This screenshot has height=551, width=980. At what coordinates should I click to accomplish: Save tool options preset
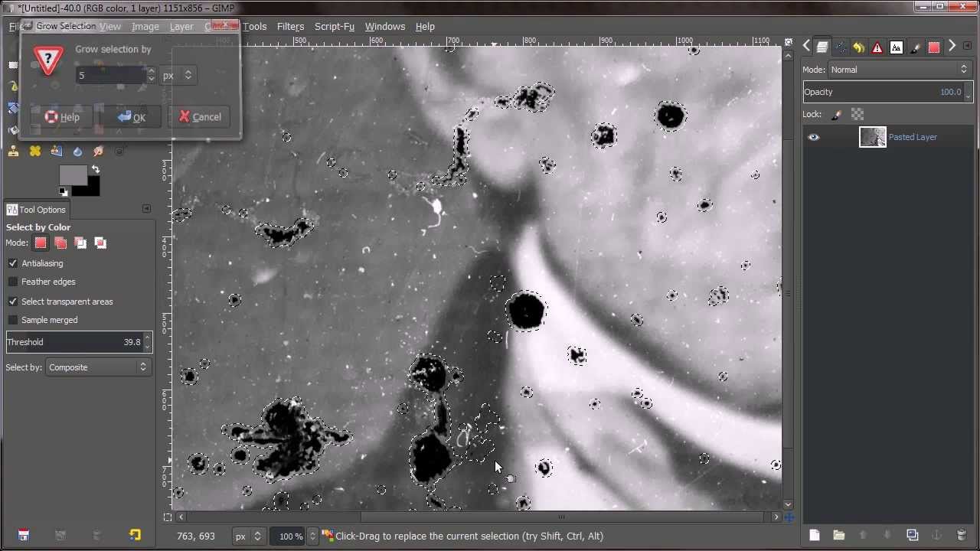pyautogui.click(x=23, y=535)
